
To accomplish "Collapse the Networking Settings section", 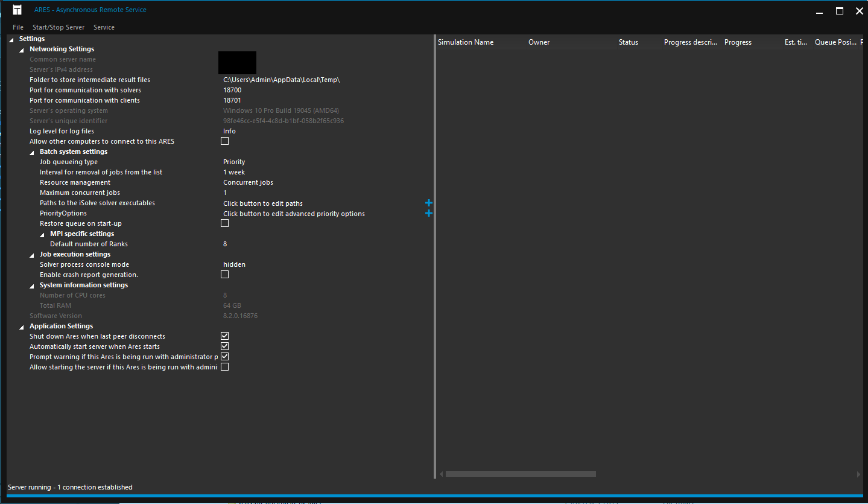I will (22, 49).
